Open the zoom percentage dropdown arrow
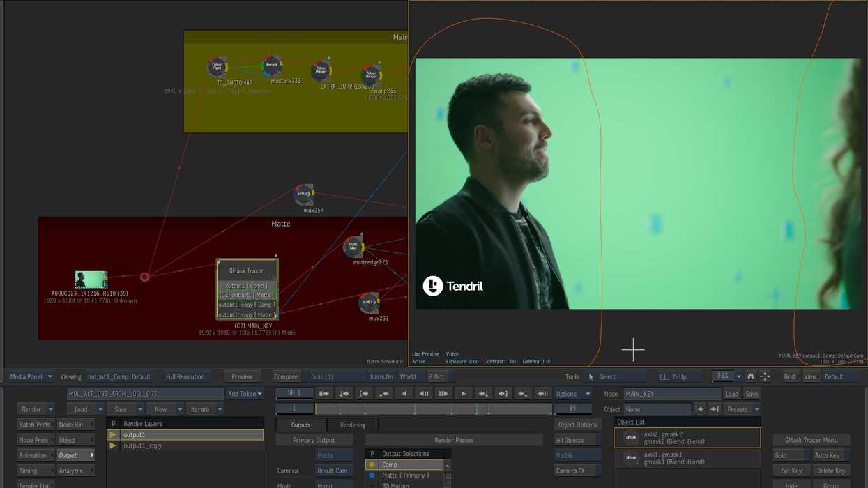The height and width of the screenshot is (488, 868). [739, 376]
